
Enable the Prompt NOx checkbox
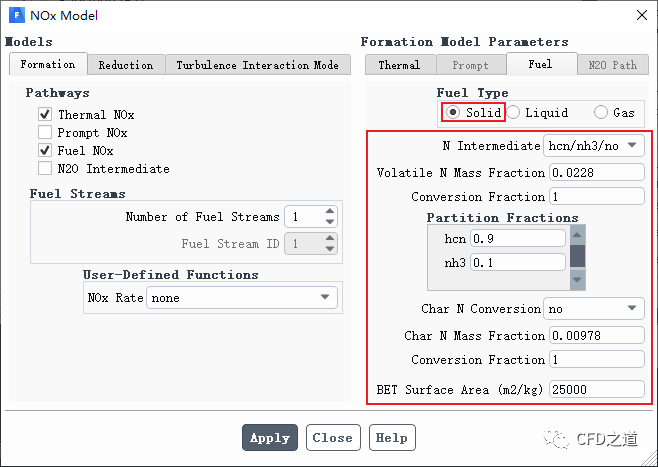45,133
